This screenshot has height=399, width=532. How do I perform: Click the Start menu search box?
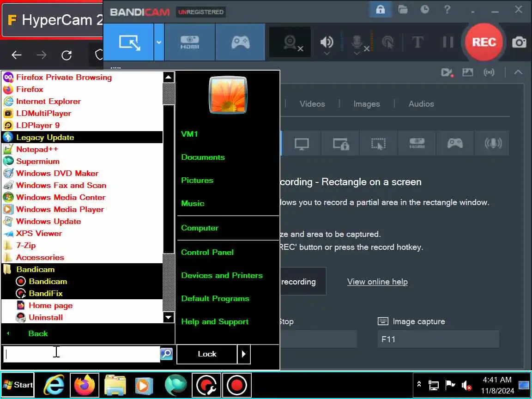[x=81, y=354]
